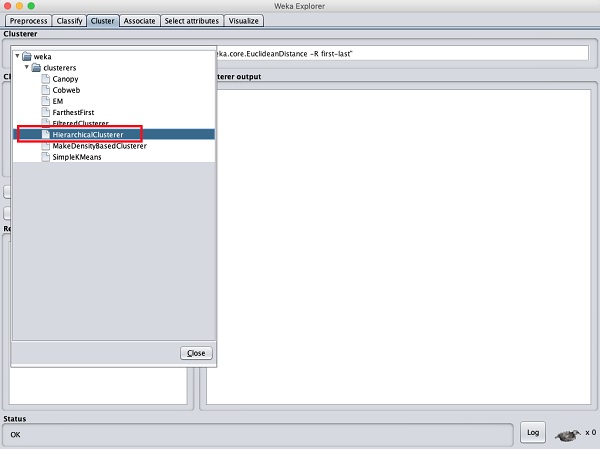Collapse the clusterers folder node

(x=27, y=67)
